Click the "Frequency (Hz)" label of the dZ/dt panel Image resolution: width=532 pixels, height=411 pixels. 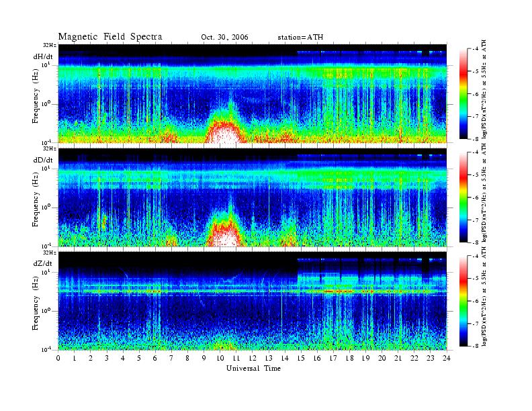[36, 304]
